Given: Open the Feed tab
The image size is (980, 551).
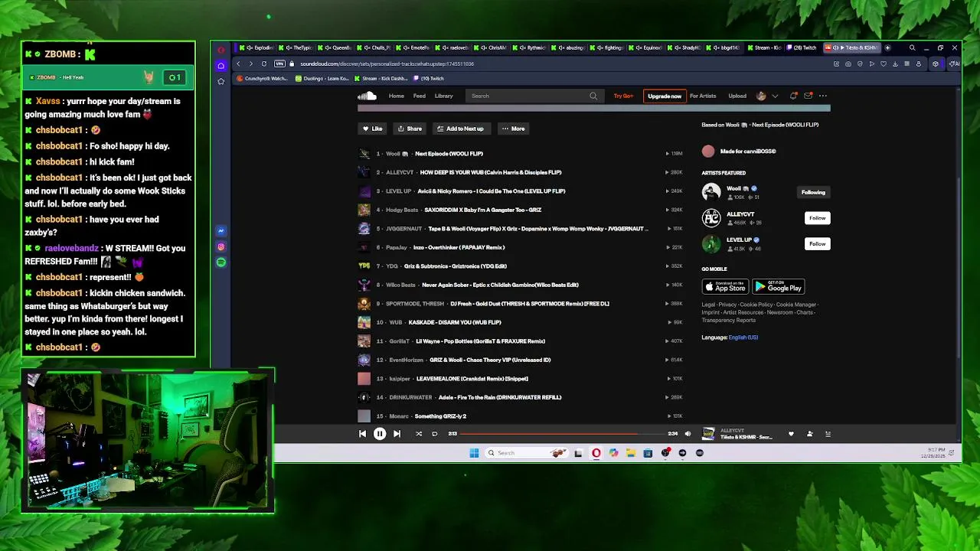Looking at the screenshot, I should tap(420, 96).
